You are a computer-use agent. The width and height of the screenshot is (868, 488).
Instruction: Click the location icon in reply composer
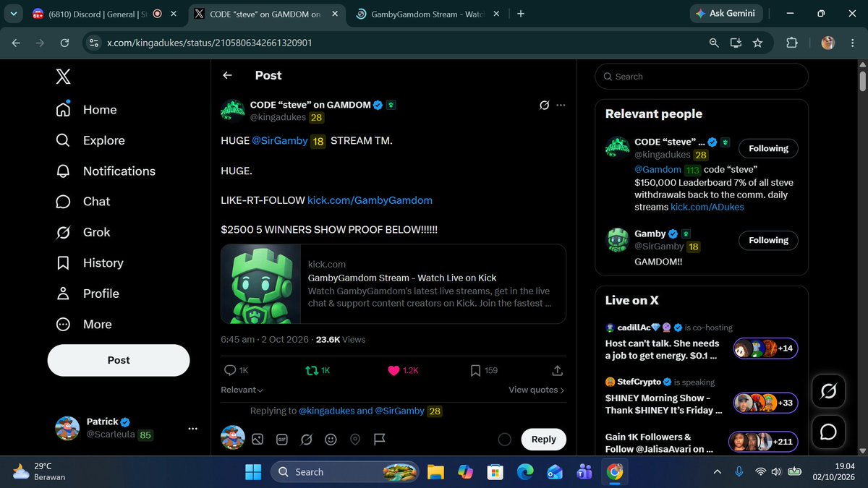(355, 439)
